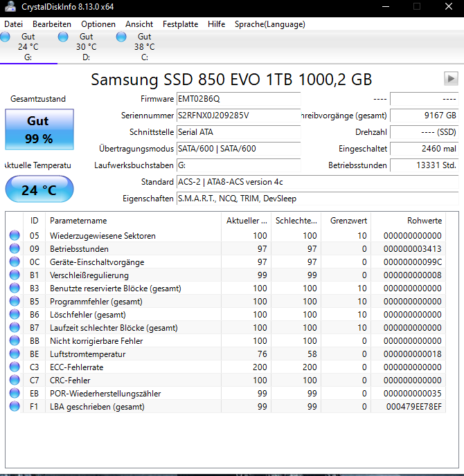
Task: Switch to drive C: Gut 38 °C tab
Action: click(x=144, y=47)
